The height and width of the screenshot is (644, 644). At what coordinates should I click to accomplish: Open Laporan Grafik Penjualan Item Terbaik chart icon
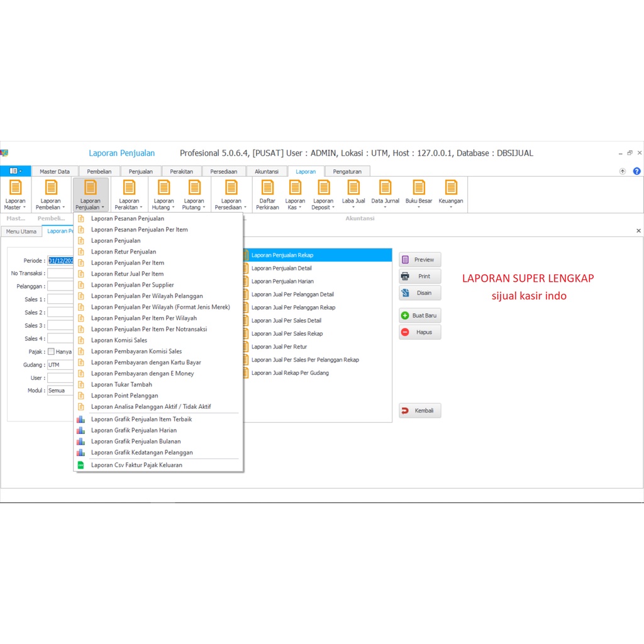tap(81, 419)
